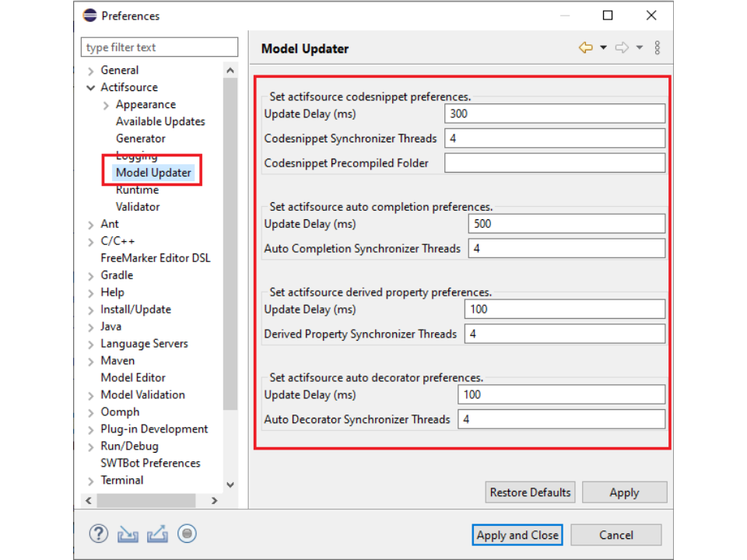Click the Eclipse icon in title bar
Image resolution: width=747 pixels, height=560 pixels.
[x=90, y=16]
